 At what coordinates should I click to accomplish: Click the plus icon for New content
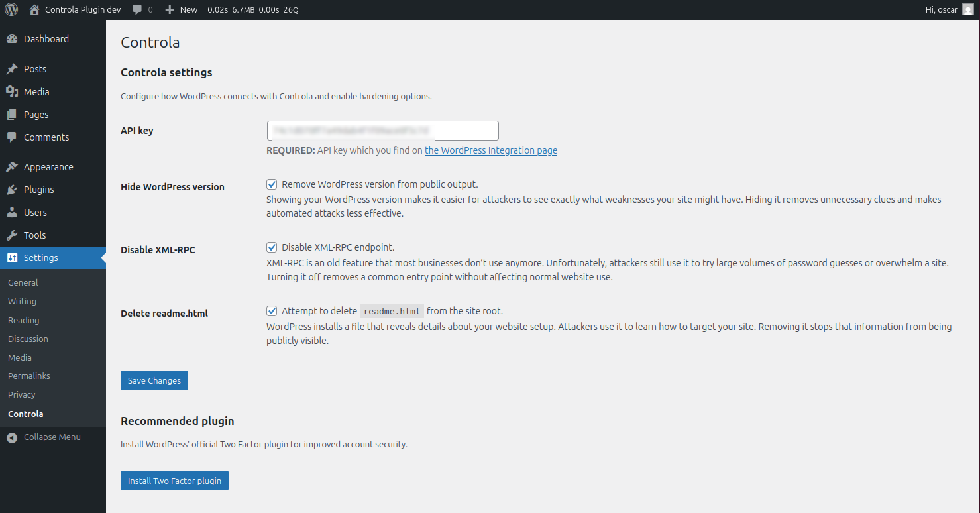point(170,9)
